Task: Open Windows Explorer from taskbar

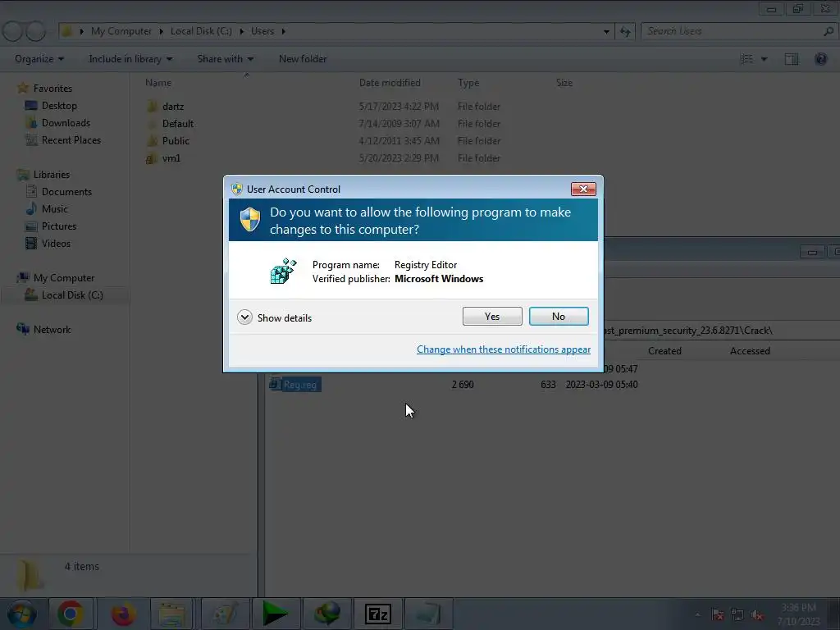Action: (x=171, y=614)
